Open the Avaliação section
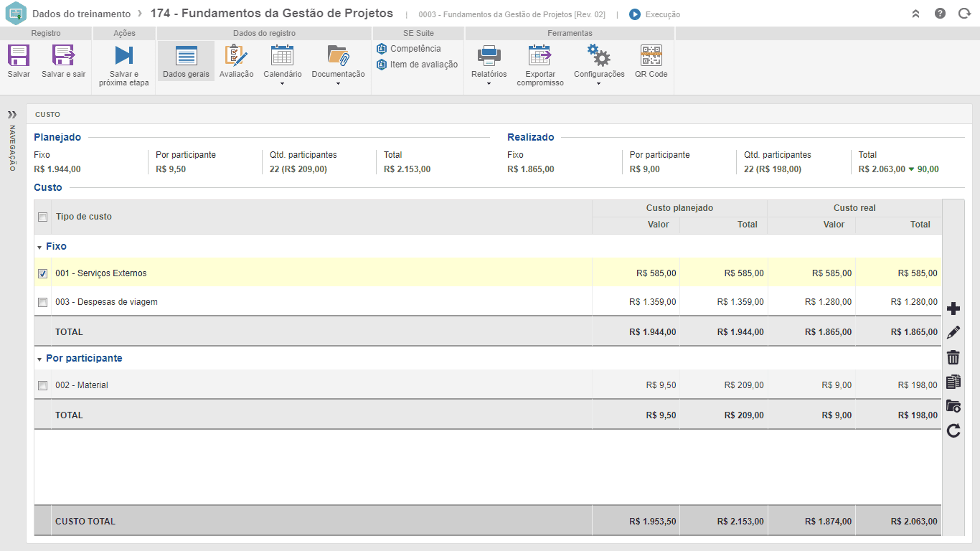Screen dimensions: 980x551 236,61
